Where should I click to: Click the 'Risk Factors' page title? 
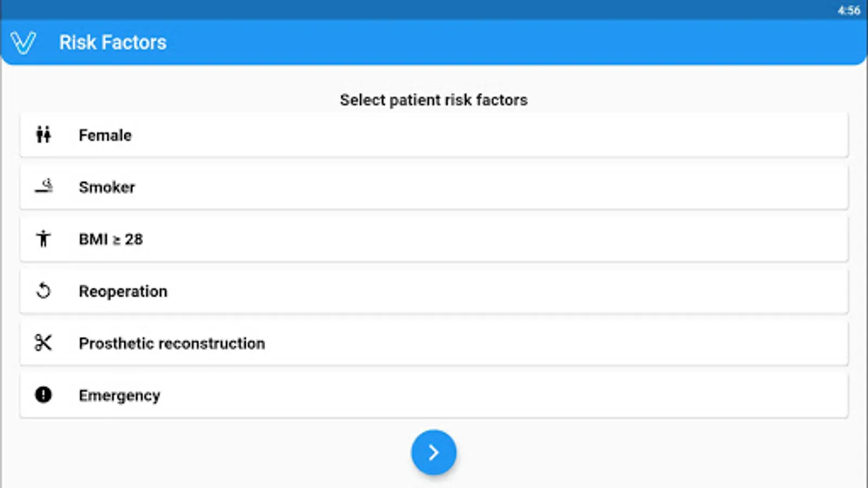pyautogui.click(x=113, y=42)
